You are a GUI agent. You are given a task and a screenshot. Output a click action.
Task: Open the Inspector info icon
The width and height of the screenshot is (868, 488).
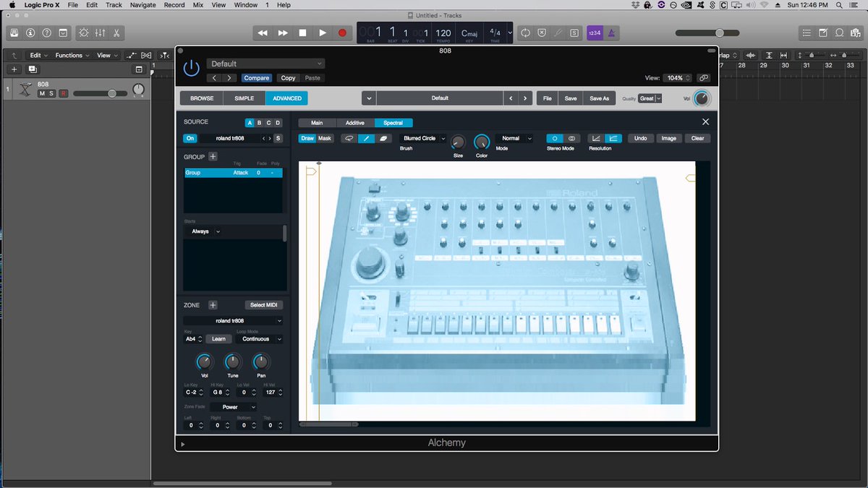tap(30, 33)
